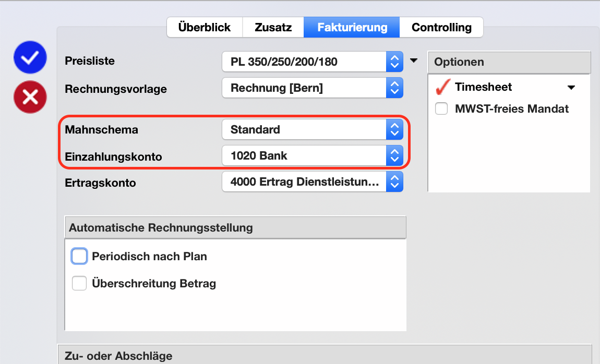This screenshot has height=364, width=600.
Task: Open the Rechnungsvorlage dropdown
Action: 312,88
